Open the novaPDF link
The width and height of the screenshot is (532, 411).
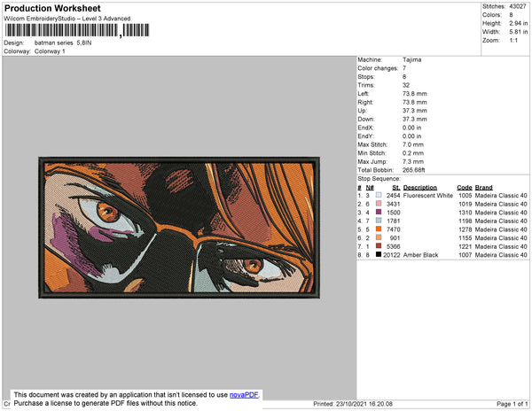[x=244, y=395]
